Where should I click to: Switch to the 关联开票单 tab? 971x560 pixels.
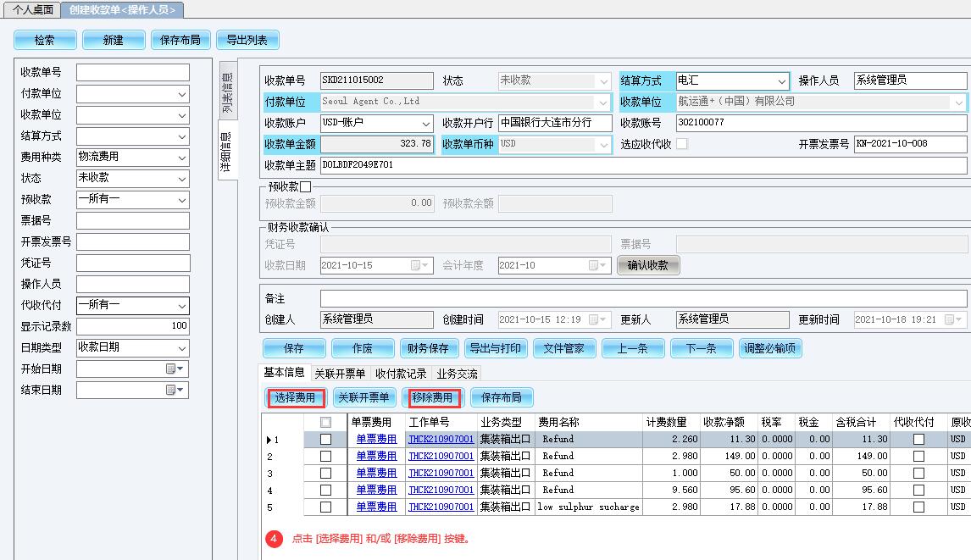[x=340, y=374]
